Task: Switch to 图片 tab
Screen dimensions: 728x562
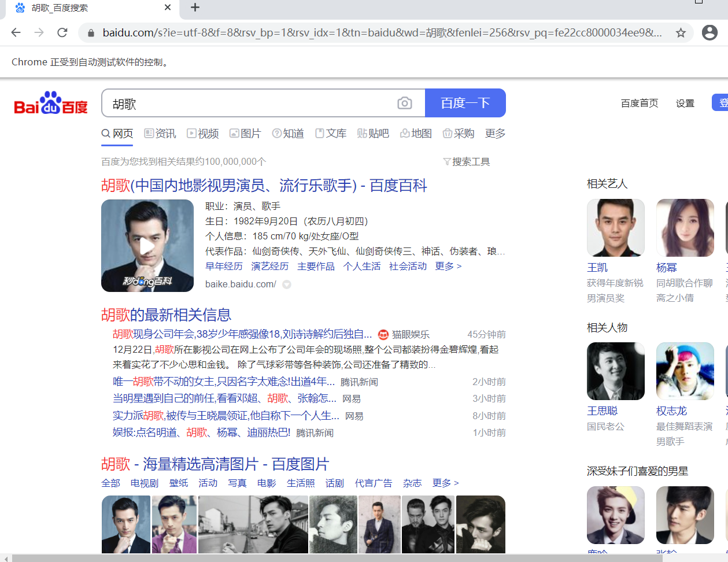Action: 245,134
